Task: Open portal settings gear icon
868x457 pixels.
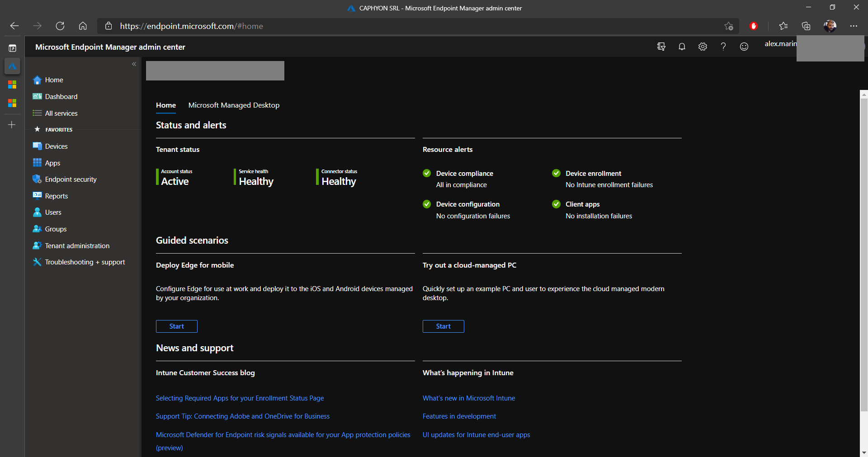Action: pos(703,47)
